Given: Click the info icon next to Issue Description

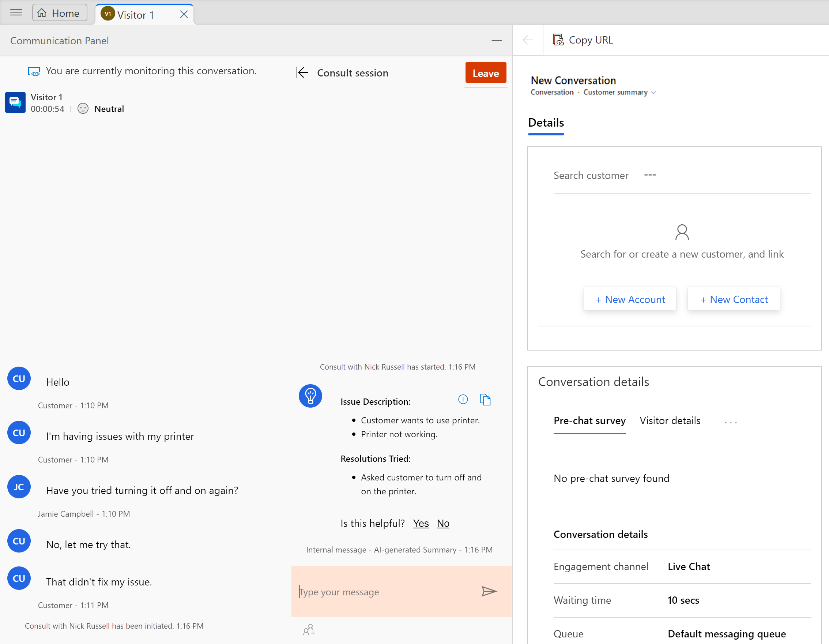Looking at the screenshot, I should (x=463, y=399).
